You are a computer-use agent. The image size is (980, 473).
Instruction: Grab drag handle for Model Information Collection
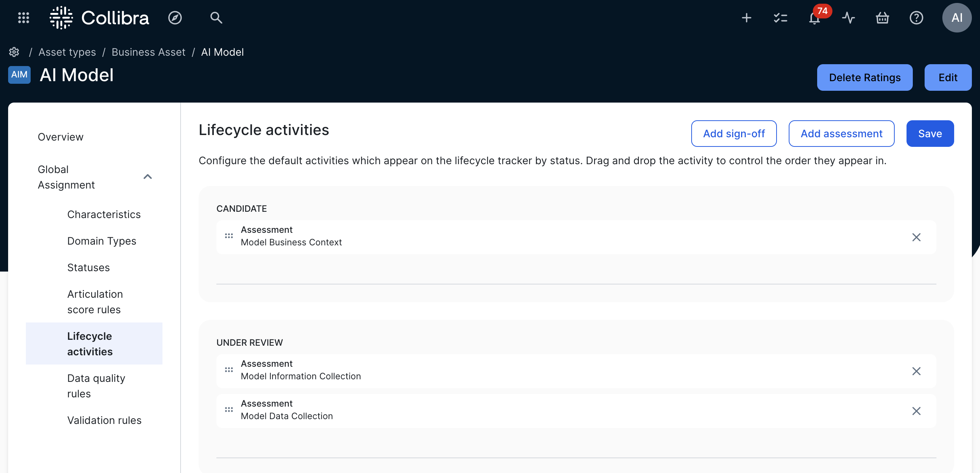tap(229, 370)
